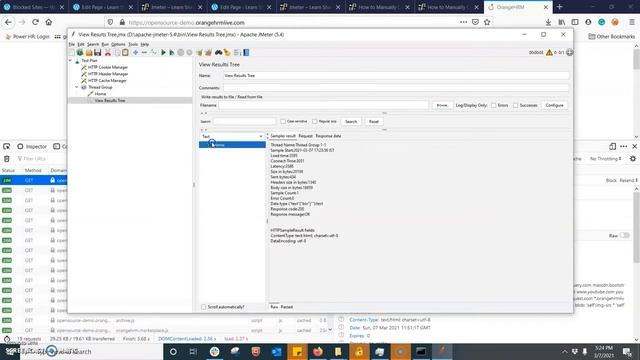Viewport: 640px width, 360px height.
Task: Click the Clear broom icon
Action: [x=200, y=53]
